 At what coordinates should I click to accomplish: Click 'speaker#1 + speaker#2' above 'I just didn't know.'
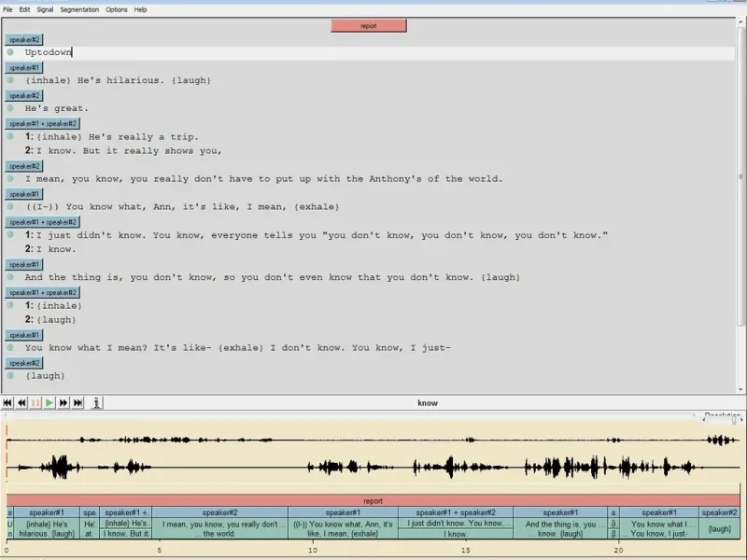pyautogui.click(x=43, y=222)
